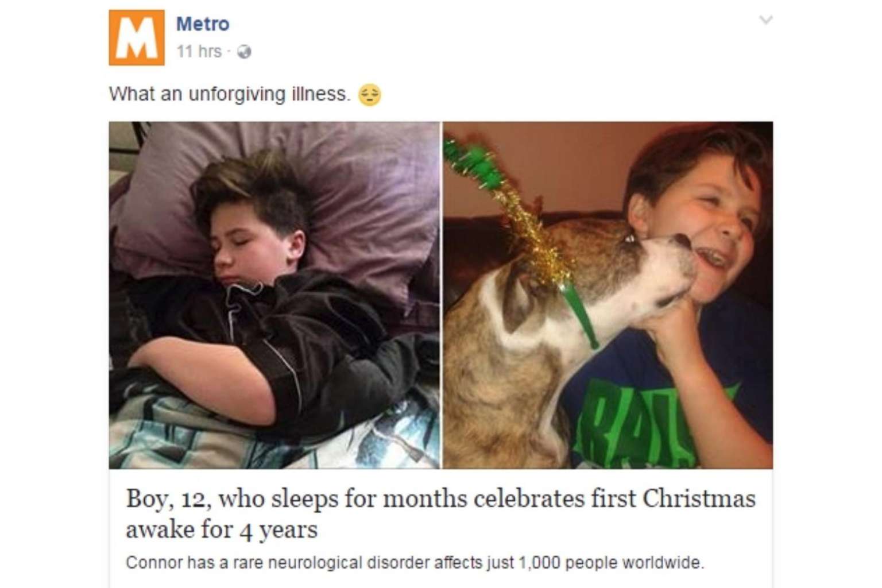The width and height of the screenshot is (882, 588).
Task: Expand the post options chevron
Action: click(x=765, y=21)
